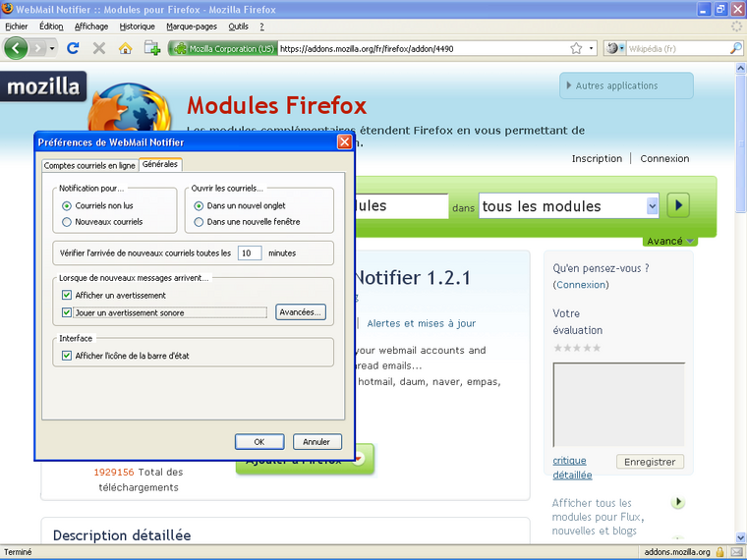Toggle Afficher un avertissement checkbox
747x560 pixels.
pos(67,296)
